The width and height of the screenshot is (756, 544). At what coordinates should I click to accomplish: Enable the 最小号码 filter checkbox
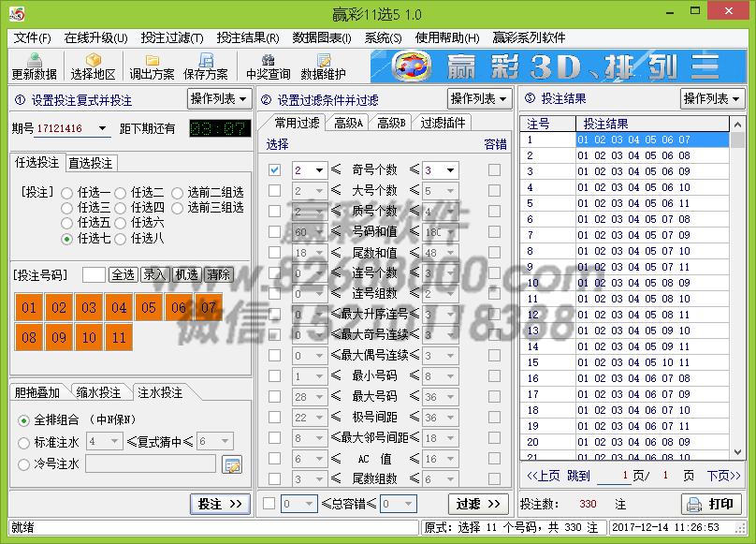point(274,375)
